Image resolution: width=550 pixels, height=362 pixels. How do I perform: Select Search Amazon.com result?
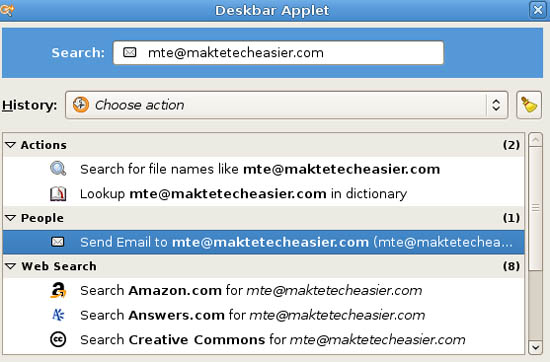pyautogui.click(x=264, y=290)
